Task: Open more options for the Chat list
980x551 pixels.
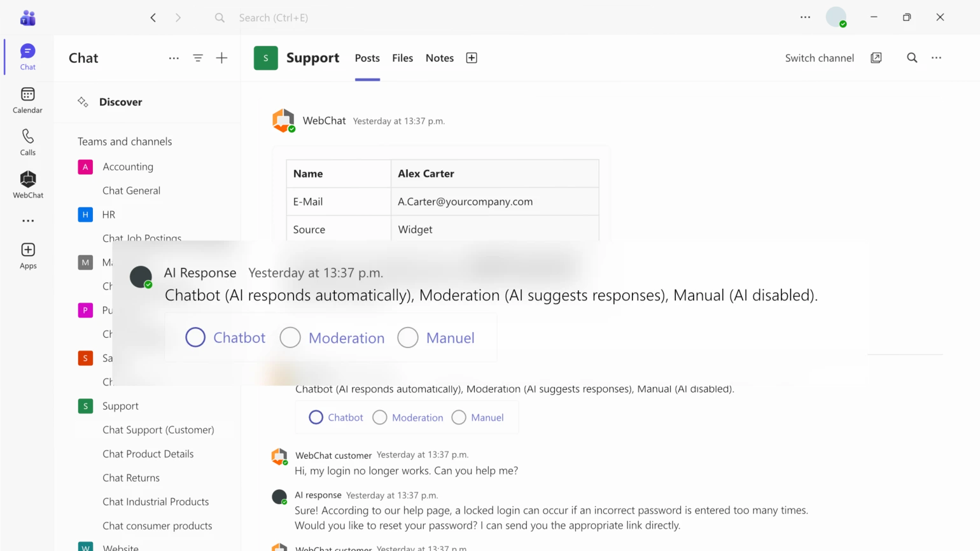Action: [x=174, y=57]
